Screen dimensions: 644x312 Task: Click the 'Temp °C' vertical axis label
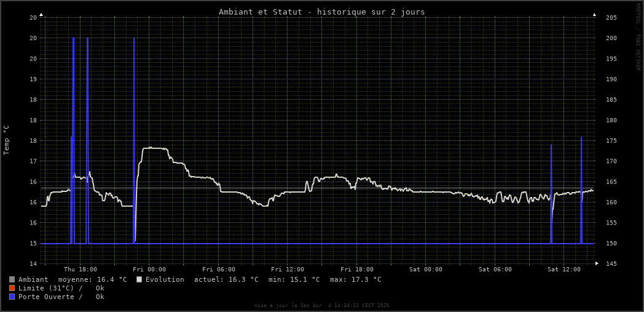(x=7, y=140)
